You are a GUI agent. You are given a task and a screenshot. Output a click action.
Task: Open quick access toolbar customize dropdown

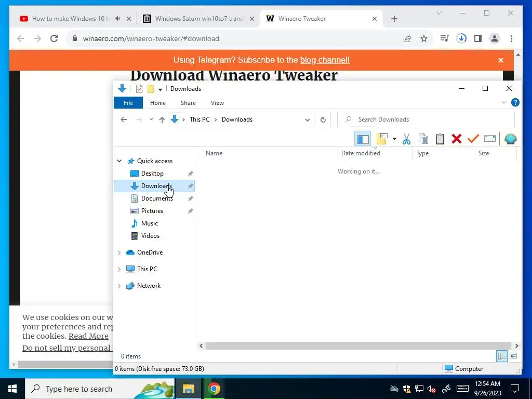[160, 89]
